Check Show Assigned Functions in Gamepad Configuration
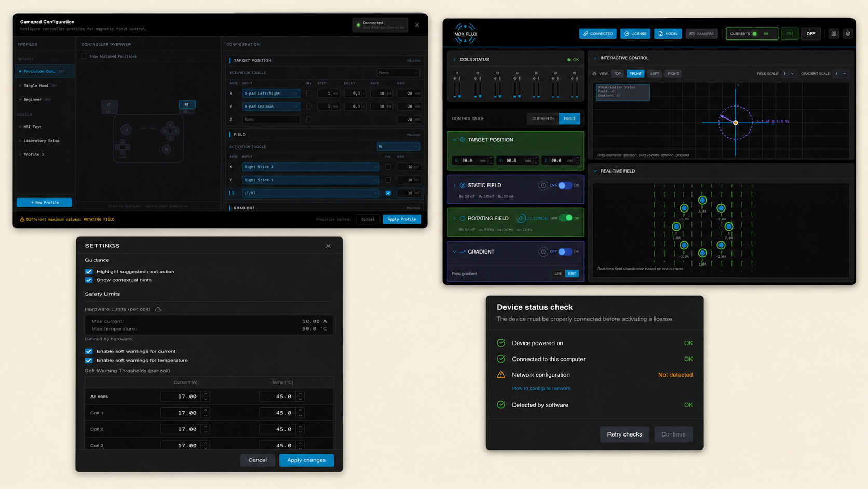Image resolution: width=868 pixels, height=489 pixels. (x=84, y=56)
